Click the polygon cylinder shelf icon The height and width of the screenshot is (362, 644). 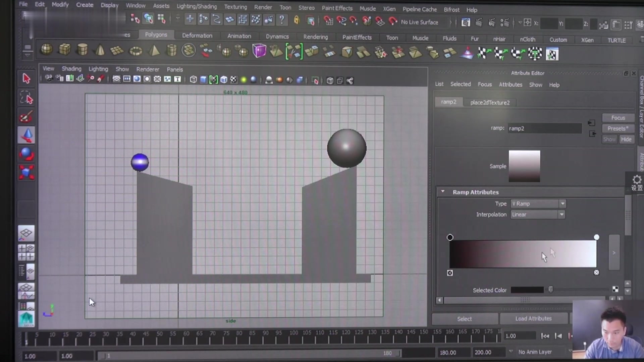(82, 50)
